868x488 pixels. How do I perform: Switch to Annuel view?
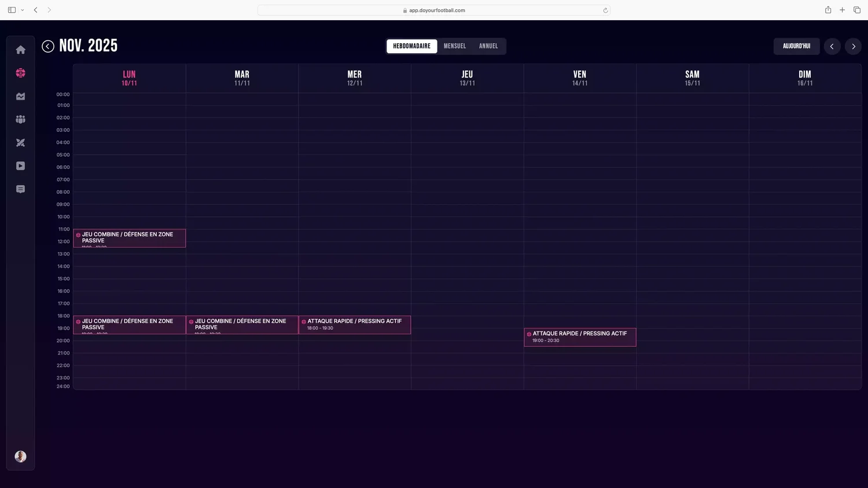[x=488, y=46]
